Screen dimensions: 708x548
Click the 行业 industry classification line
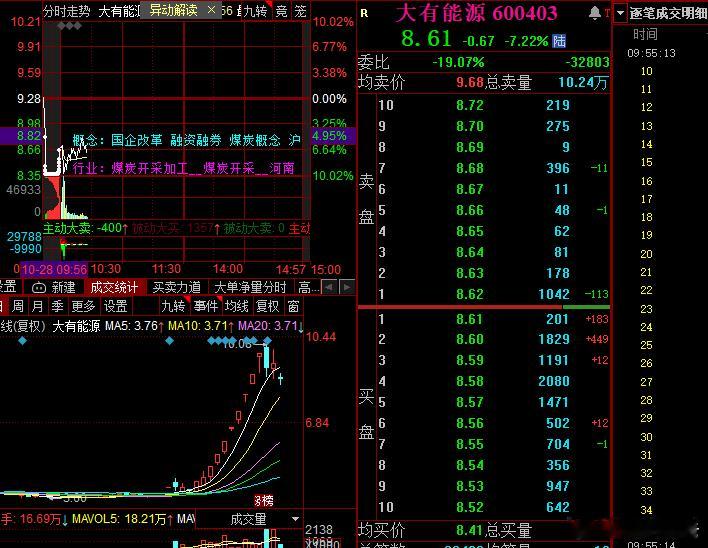click(183, 168)
